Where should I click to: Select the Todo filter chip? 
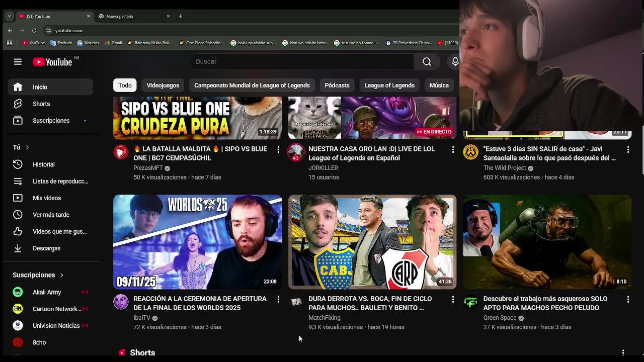[x=125, y=85]
